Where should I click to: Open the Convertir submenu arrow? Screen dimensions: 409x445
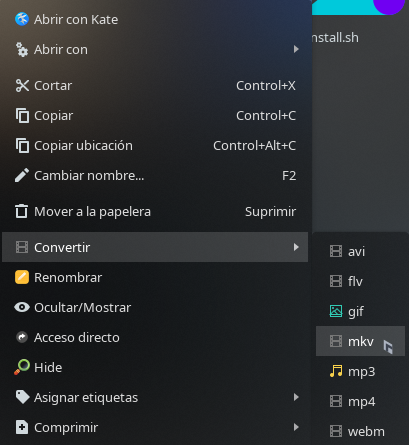pyautogui.click(x=296, y=247)
